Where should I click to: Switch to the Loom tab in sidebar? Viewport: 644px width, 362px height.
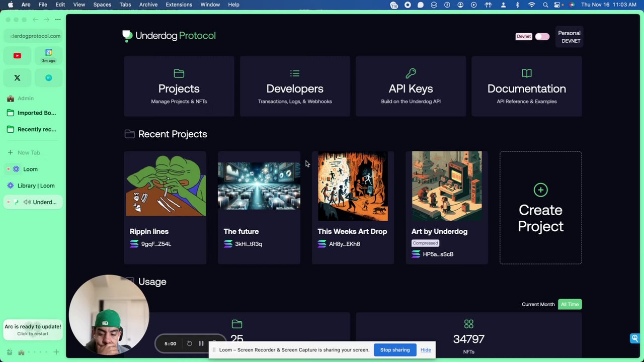[x=33, y=169]
